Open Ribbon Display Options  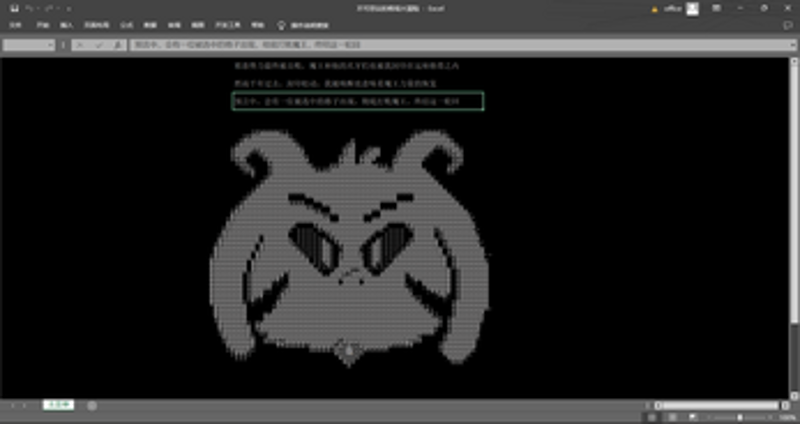(716, 8)
